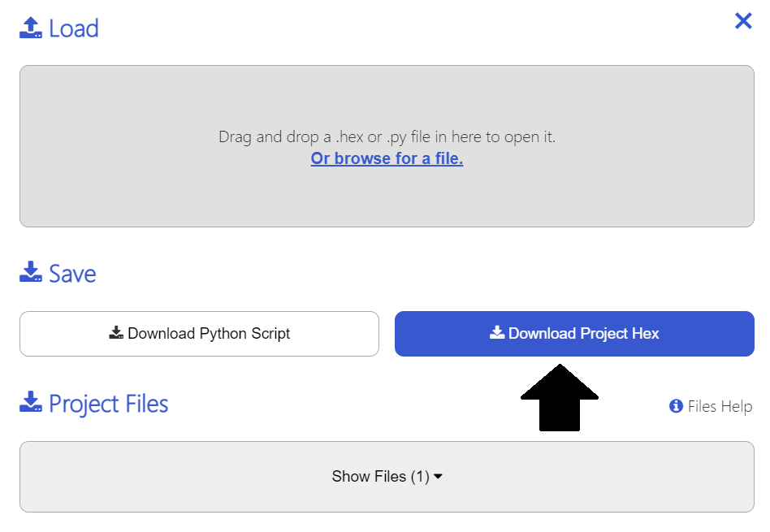770x532 pixels.
Task: Click Download Project Hex button
Action: tap(574, 334)
